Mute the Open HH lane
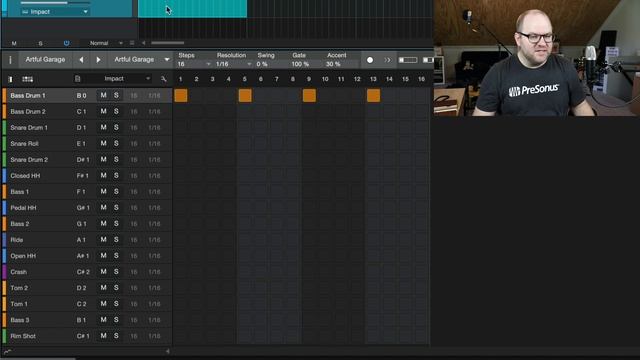 coord(103,256)
